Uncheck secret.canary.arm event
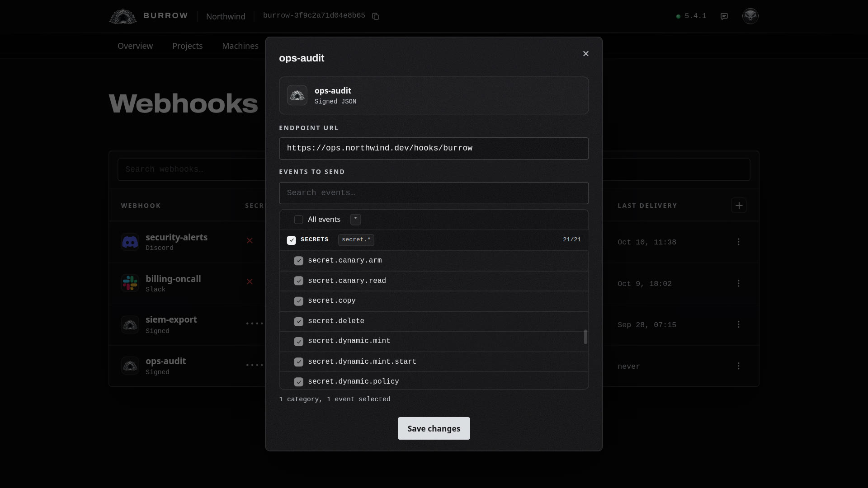Image resolution: width=868 pixels, height=488 pixels. click(x=298, y=261)
